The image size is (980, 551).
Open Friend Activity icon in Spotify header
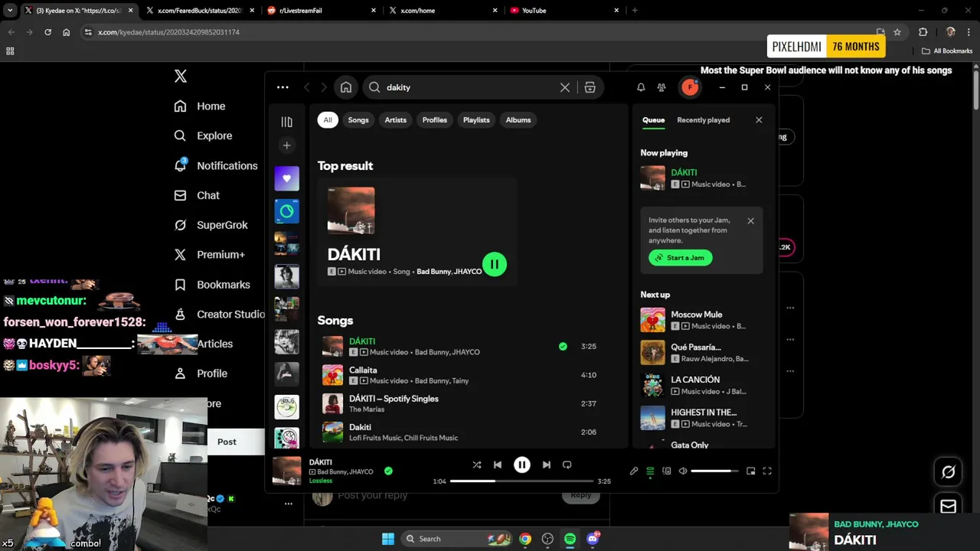(x=661, y=87)
